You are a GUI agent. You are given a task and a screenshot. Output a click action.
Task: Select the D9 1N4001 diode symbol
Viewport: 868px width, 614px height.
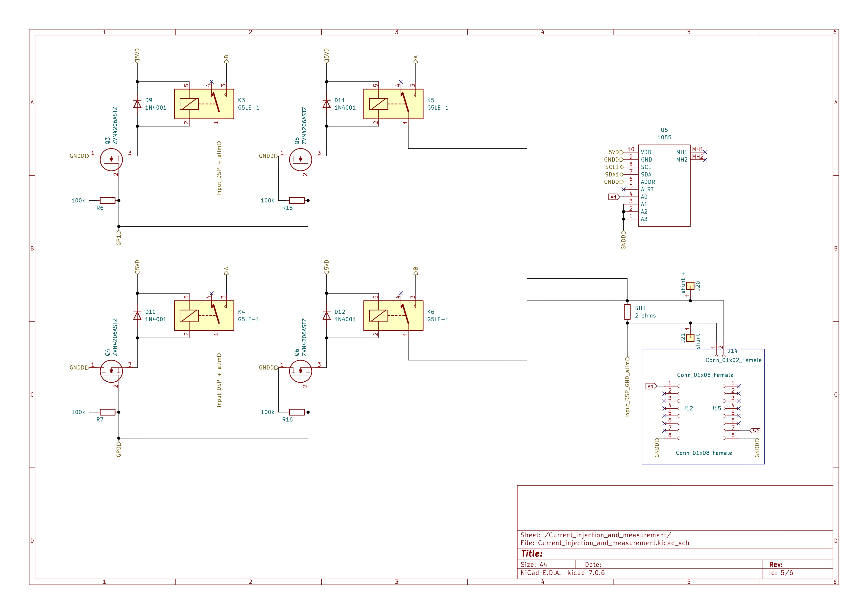(x=137, y=104)
